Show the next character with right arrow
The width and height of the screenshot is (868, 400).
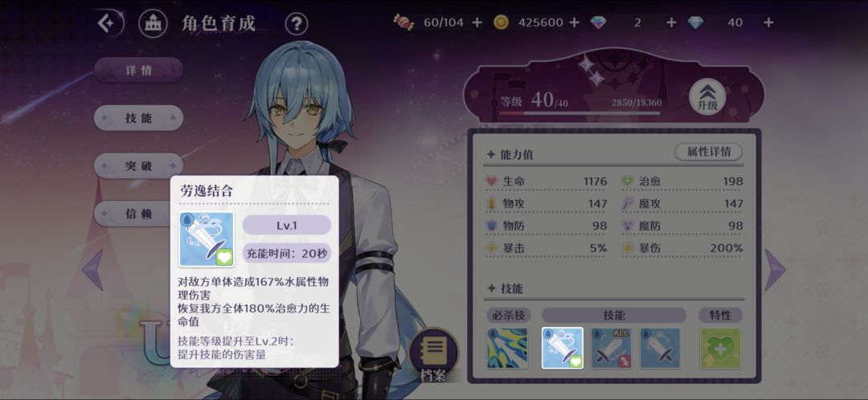pos(775,269)
